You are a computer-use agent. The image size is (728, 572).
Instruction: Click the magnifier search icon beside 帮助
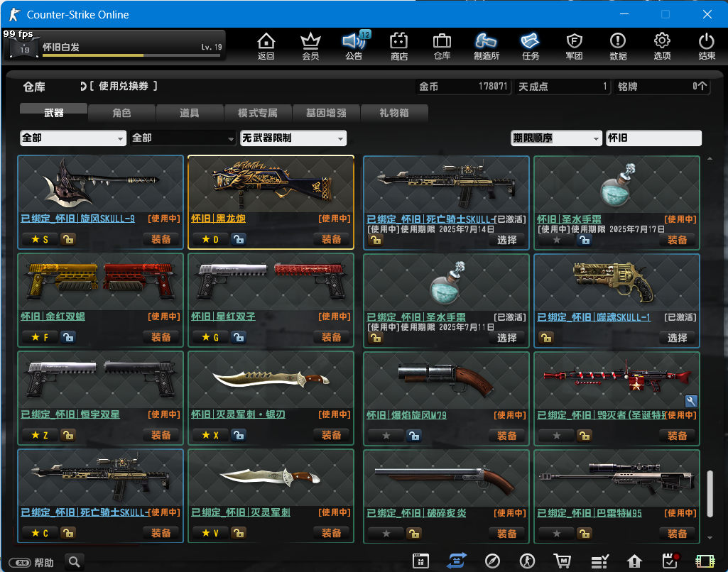click(x=75, y=562)
